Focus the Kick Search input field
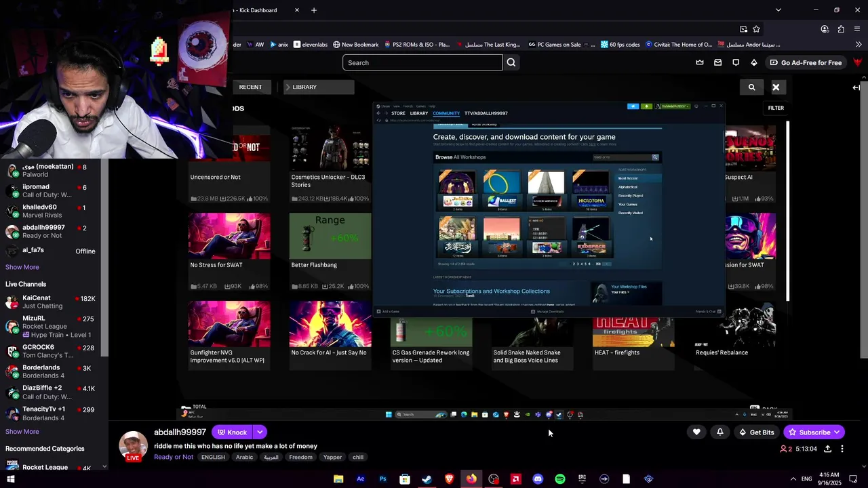This screenshot has width=868, height=488. tap(422, 62)
